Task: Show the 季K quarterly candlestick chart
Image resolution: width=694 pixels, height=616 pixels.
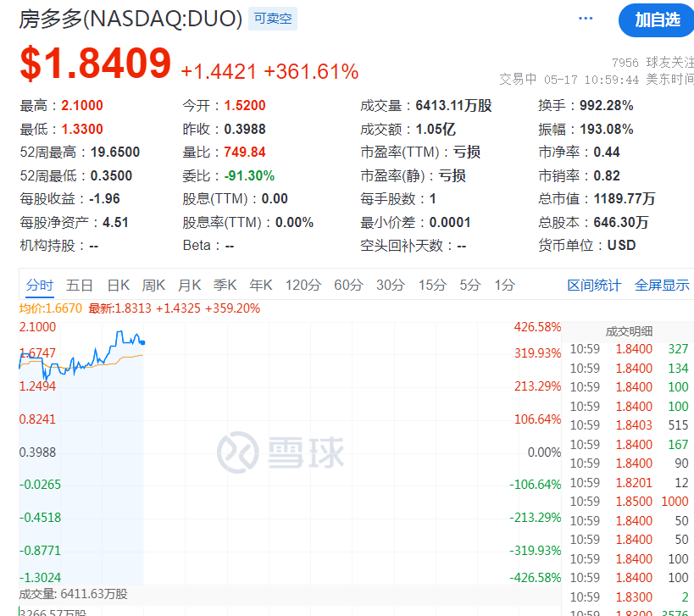Action: [x=225, y=286]
